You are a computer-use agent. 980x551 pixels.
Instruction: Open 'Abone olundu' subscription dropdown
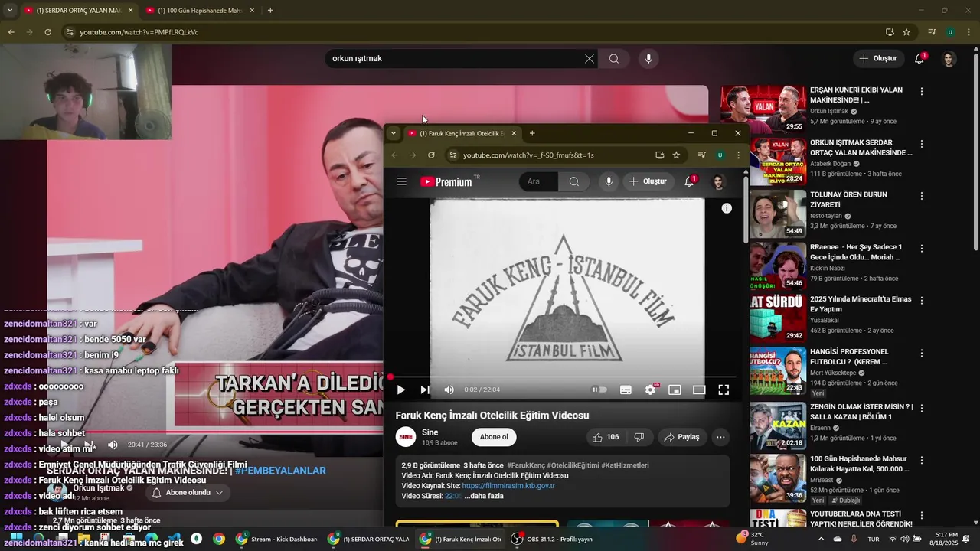pyautogui.click(x=188, y=493)
